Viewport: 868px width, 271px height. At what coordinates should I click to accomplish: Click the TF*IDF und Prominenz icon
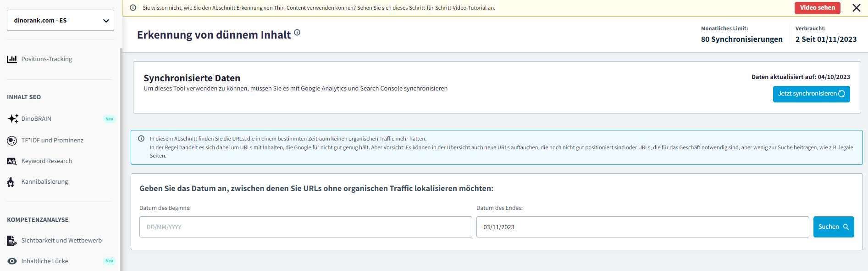tap(12, 141)
